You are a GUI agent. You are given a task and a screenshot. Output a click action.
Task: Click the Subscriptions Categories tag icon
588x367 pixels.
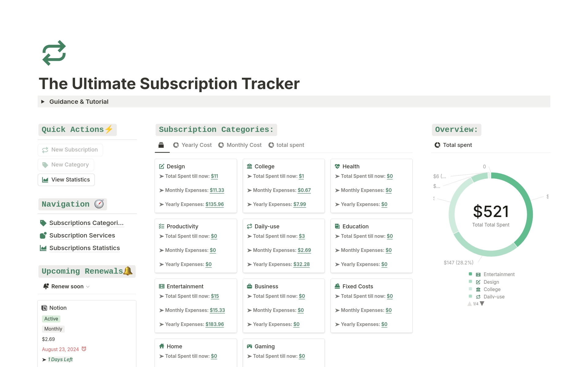[43, 223]
